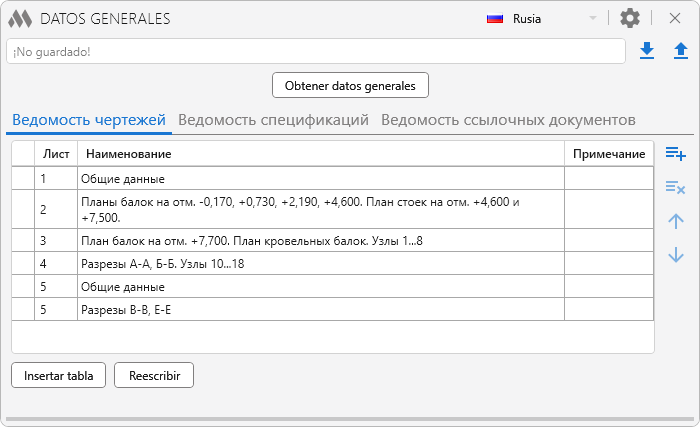Image resolution: width=700 pixels, height=427 pixels.
Task: Select the row header of sheet 1
Action: coord(23,179)
